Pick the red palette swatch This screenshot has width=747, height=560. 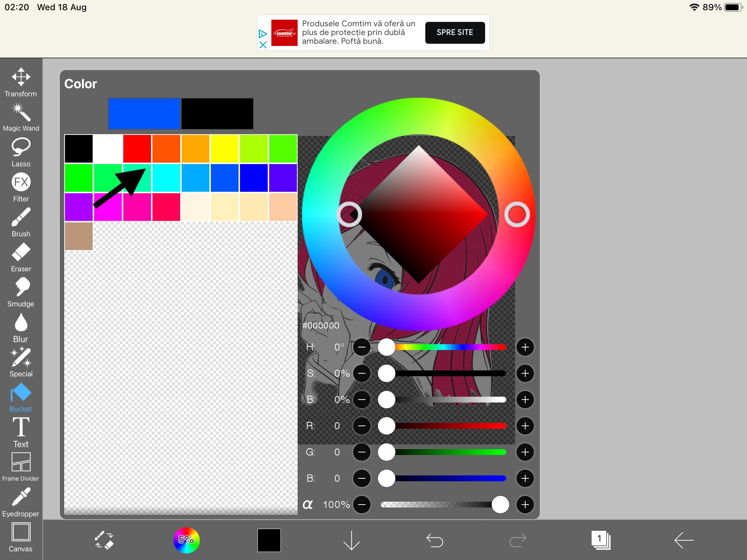[137, 149]
